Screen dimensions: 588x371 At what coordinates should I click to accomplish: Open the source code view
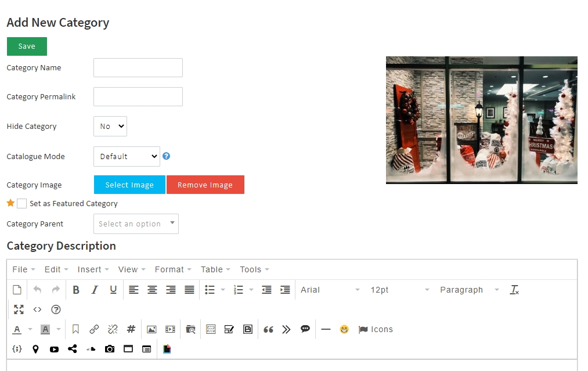pos(37,309)
